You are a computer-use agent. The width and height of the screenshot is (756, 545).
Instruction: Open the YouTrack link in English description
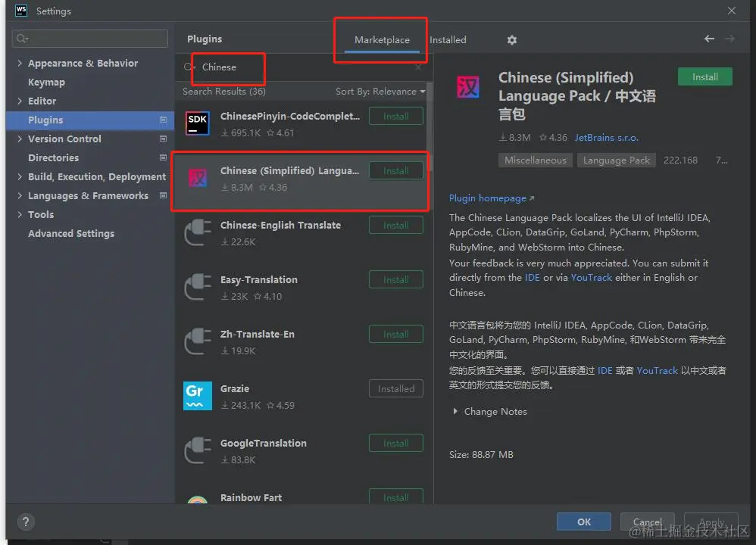[591, 278]
